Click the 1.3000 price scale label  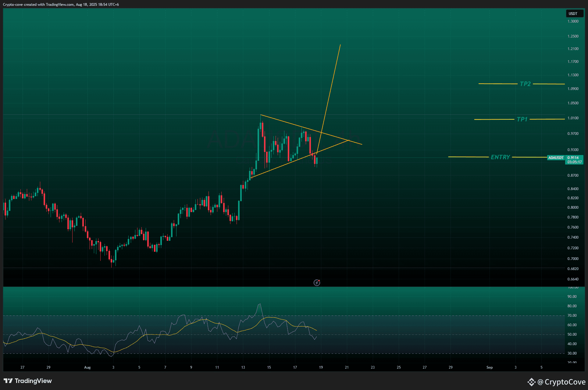pyautogui.click(x=573, y=21)
